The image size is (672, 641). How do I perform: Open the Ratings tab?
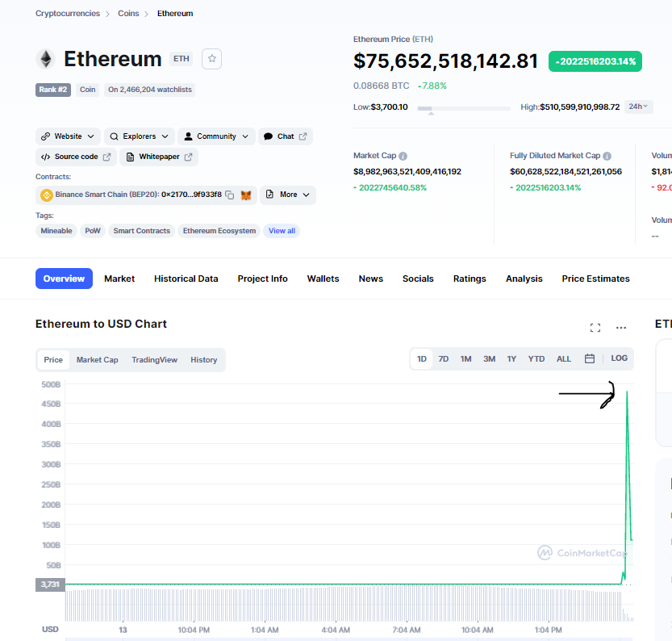coord(470,278)
